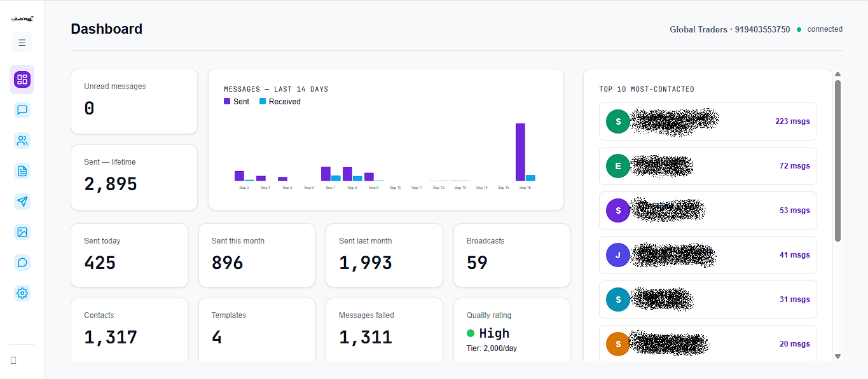Screen dimensions: 868x379
Task: Click the 41 msgs count
Action: pyautogui.click(x=795, y=255)
